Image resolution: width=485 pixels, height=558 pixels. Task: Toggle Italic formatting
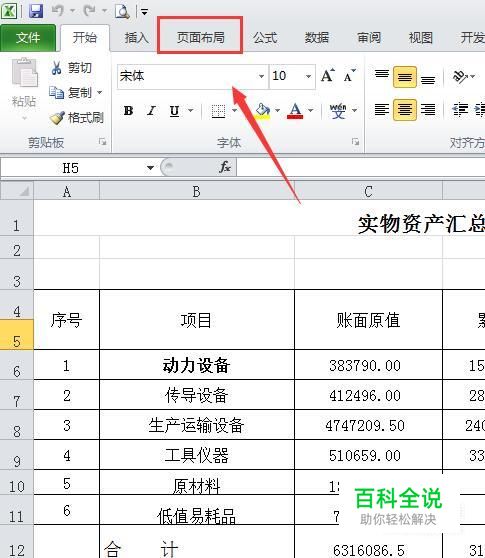pos(152,111)
